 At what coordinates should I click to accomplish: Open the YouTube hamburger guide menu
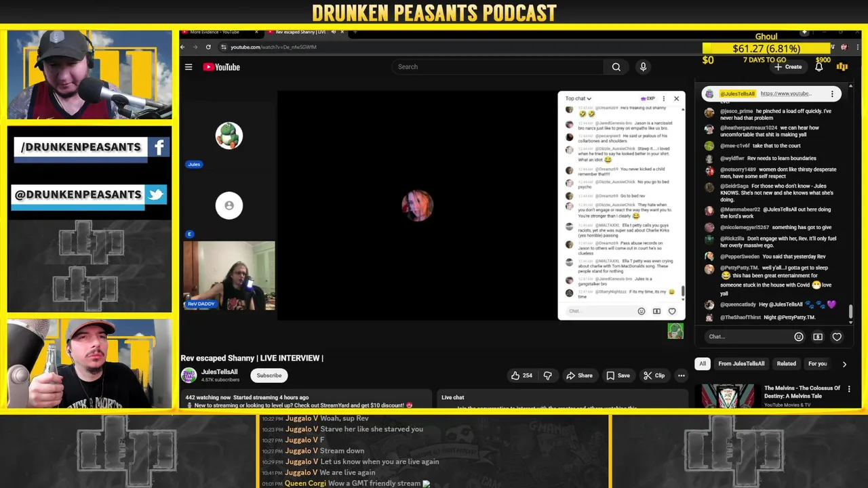point(189,67)
